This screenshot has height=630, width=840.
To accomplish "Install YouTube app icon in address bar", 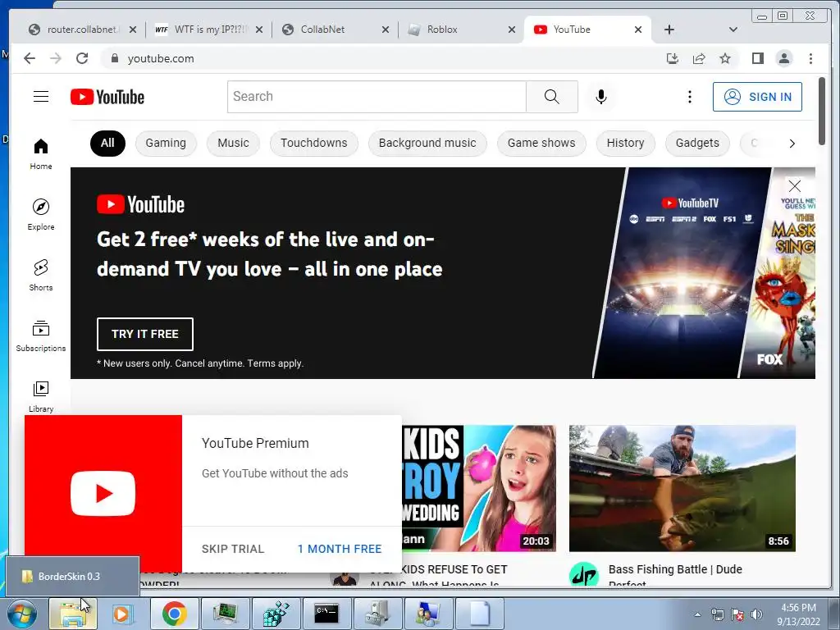I will (x=673, y=58).
